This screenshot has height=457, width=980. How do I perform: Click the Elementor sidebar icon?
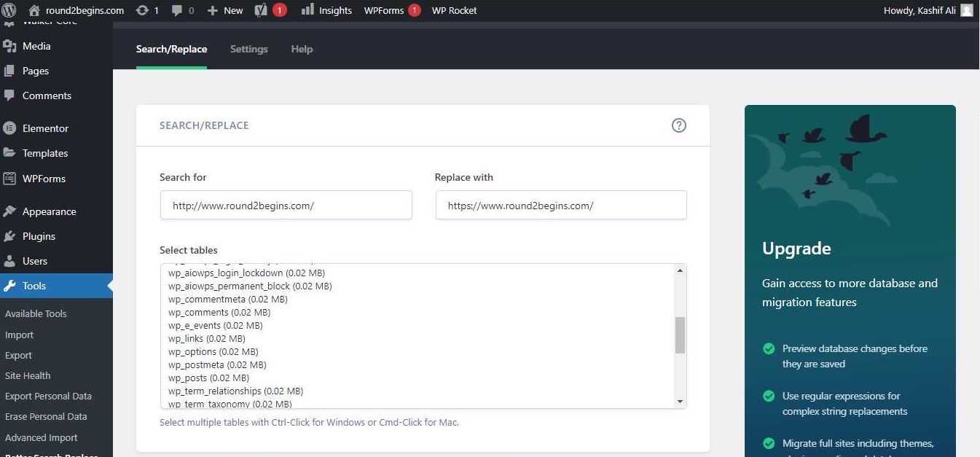[x=9, y=128]
